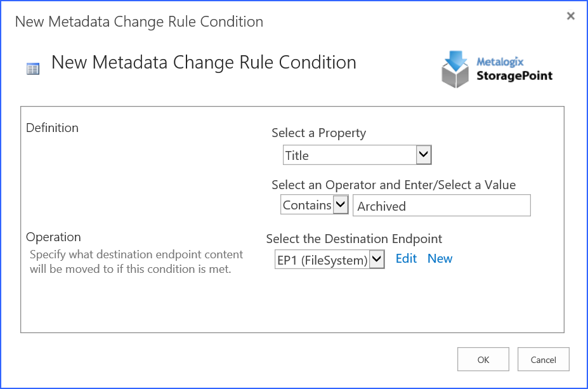Click the Definition section label
Screen dimensions: 588x389
click(x=52, y=128)
